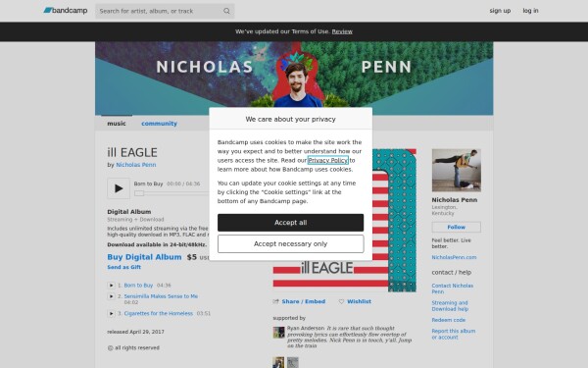Click the Follow button

click(x=456, y=228)
